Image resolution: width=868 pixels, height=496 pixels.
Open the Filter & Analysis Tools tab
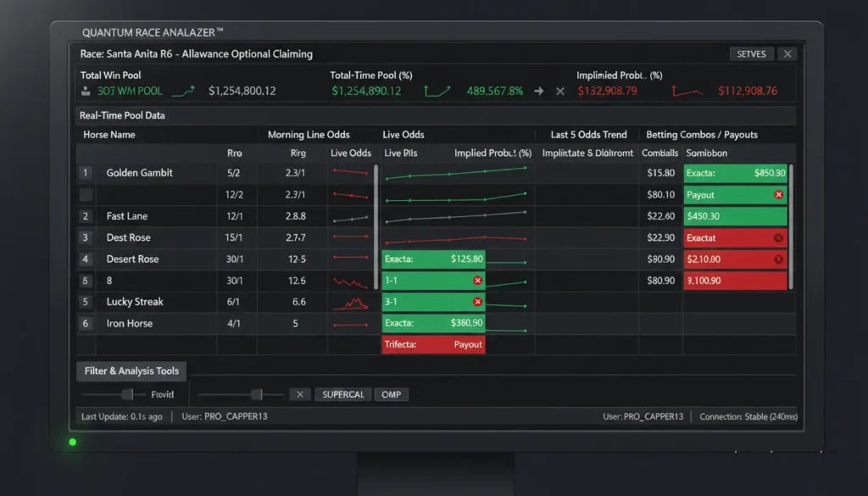(131, 371)
